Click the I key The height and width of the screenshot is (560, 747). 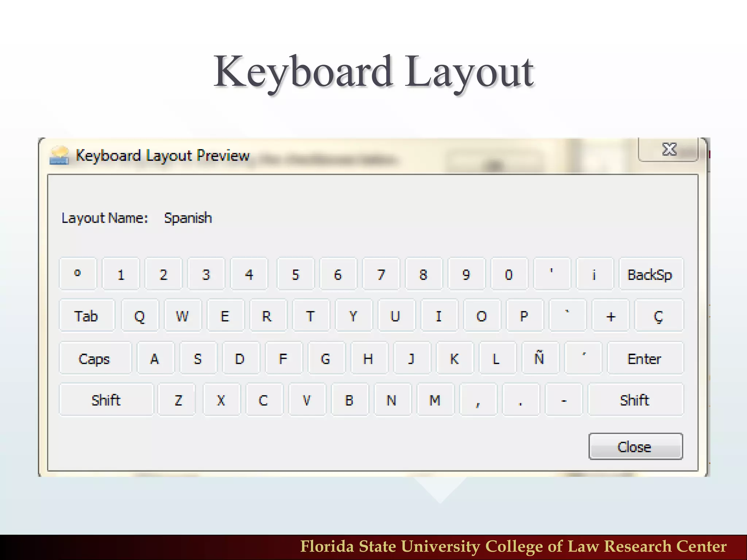click(439, 316)
